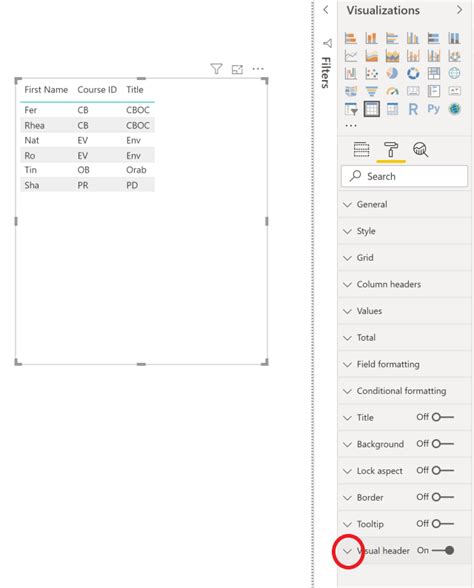This screenshot has height=588, width=474.
Task: Turn on the Tooltip toggle
Action: (443, 524)
